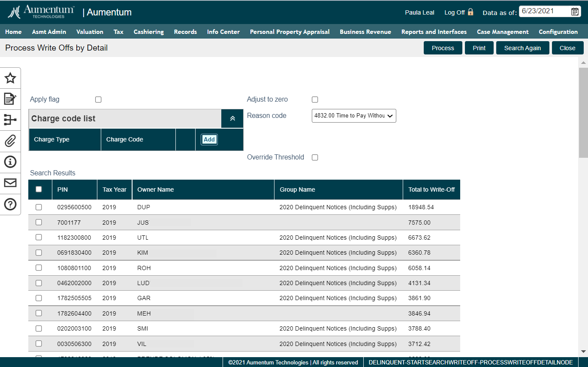Open the Business Revenue menu
The height and width of the screenshot is (367, 588).
tap(365, 32)
